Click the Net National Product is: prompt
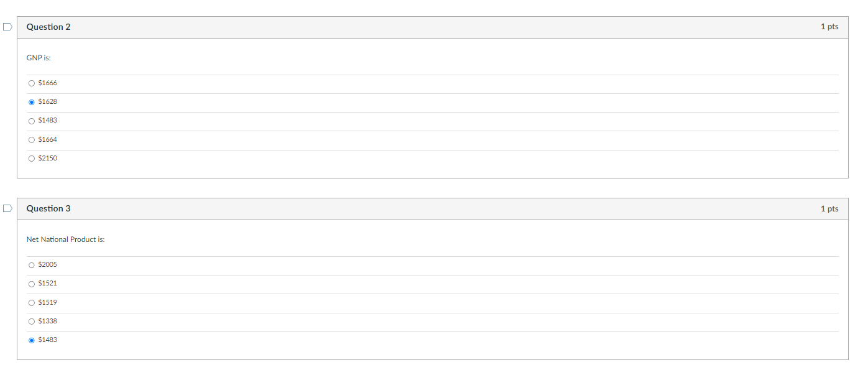This screenshot has width=868, height=375. [x=65, y=239]
